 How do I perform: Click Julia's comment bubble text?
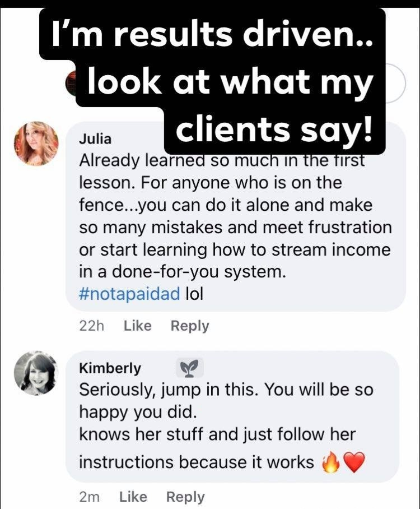[x=235, y=227]
